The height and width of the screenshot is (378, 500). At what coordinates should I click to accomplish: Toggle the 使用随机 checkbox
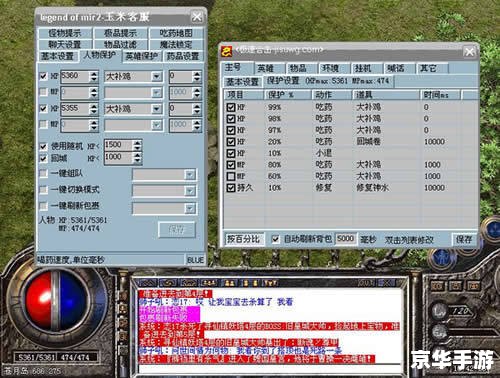click(43, 146)
